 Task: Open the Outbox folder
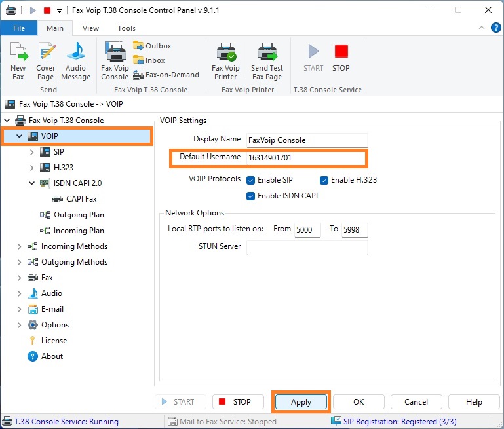coord(152,46)
